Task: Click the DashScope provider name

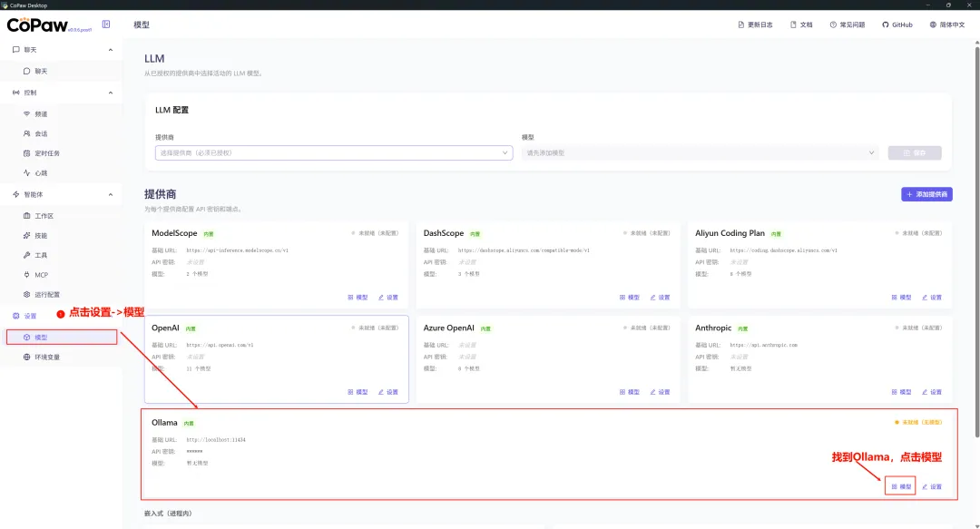Action: pyautogui.click(x=444, y=233)
